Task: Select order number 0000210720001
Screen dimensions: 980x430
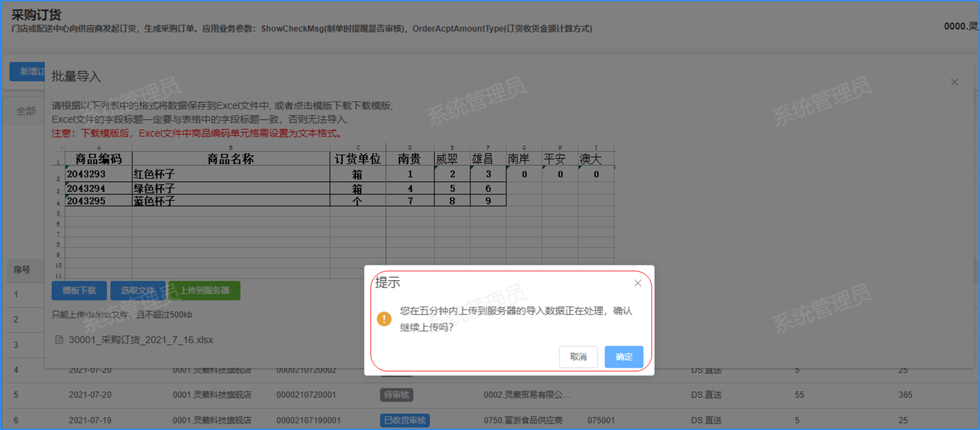Action: pyautogui.click(x=307, y=395)
